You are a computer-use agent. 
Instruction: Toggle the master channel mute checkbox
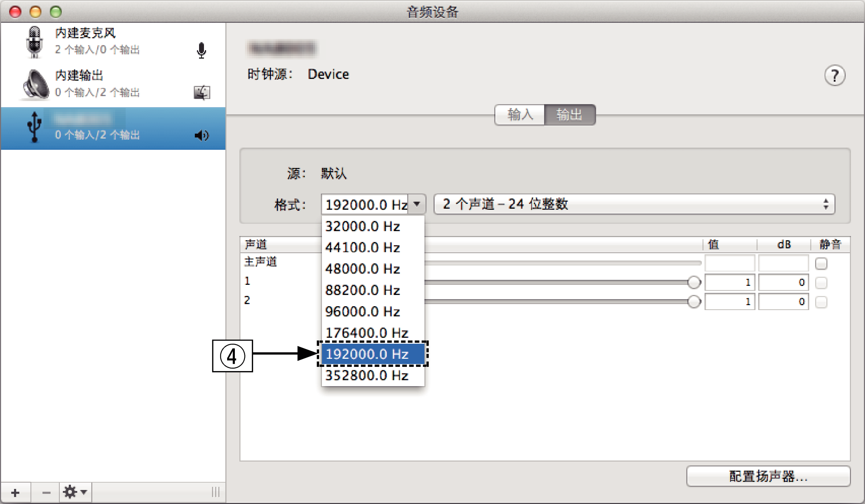tap(821, 263)
